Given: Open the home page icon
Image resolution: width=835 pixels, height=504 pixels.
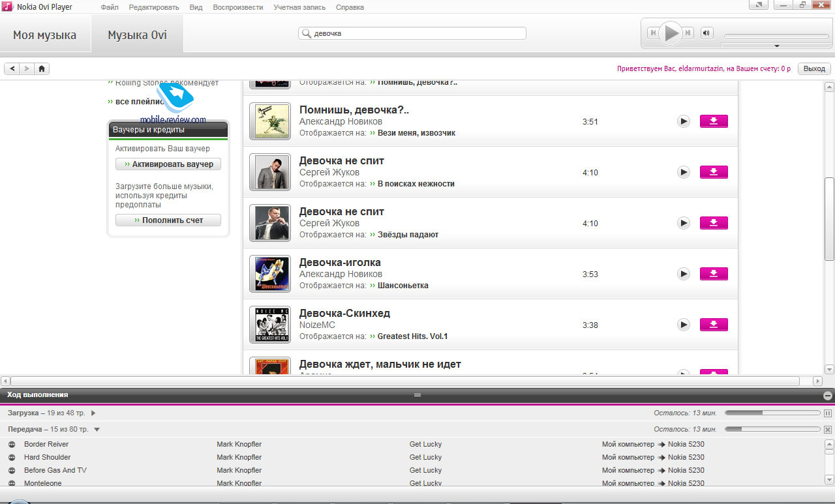Looking at the screenshot, I should (42, 68).
